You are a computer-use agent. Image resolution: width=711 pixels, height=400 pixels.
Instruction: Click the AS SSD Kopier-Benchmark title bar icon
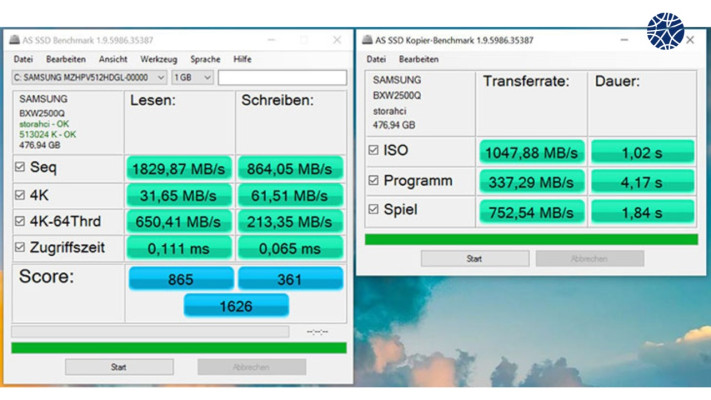(x=367, y=40)
